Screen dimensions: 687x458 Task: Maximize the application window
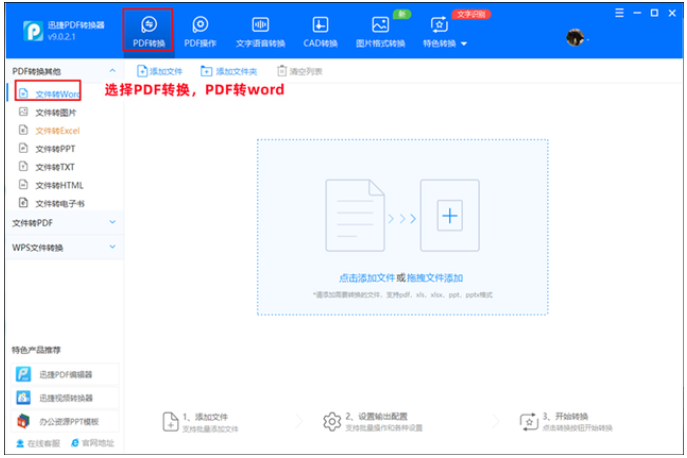(x=654, y=13)
